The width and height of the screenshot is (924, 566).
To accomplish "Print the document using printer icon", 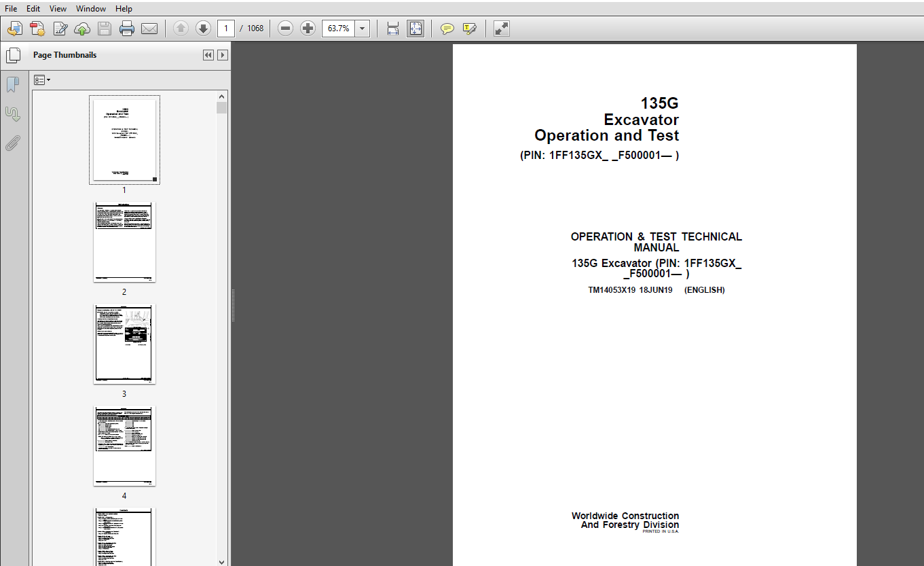I will coord(126,29).
